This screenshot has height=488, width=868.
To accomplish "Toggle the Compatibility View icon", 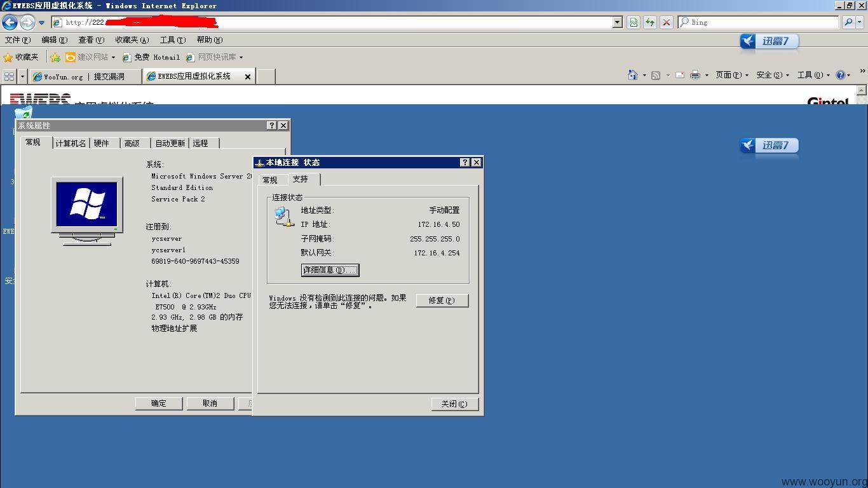I will point(634,22).
